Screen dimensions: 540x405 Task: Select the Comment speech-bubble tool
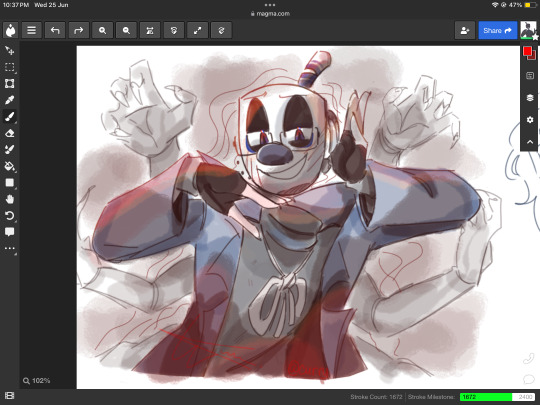pyautogui.click(x=10, y=232)
